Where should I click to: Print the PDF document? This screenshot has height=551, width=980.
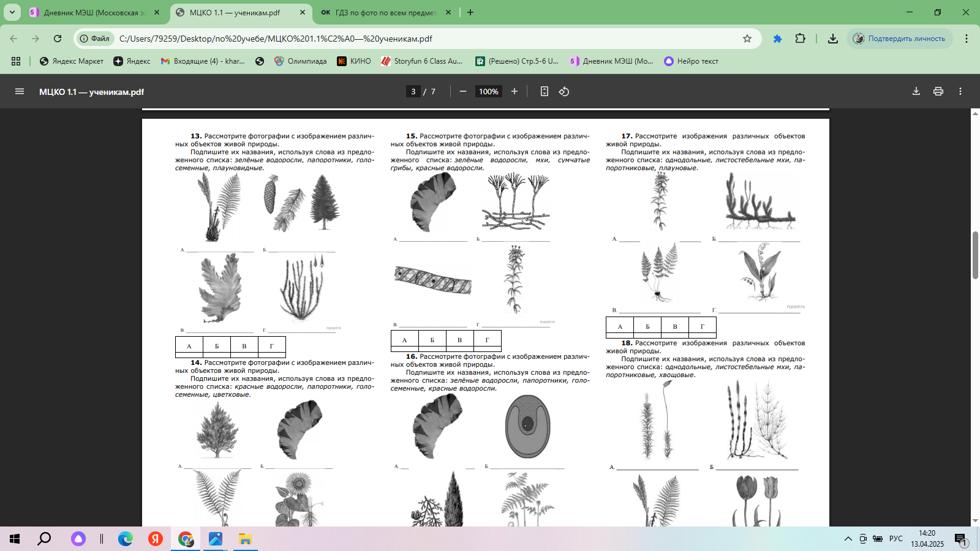[x=938, y=91]
